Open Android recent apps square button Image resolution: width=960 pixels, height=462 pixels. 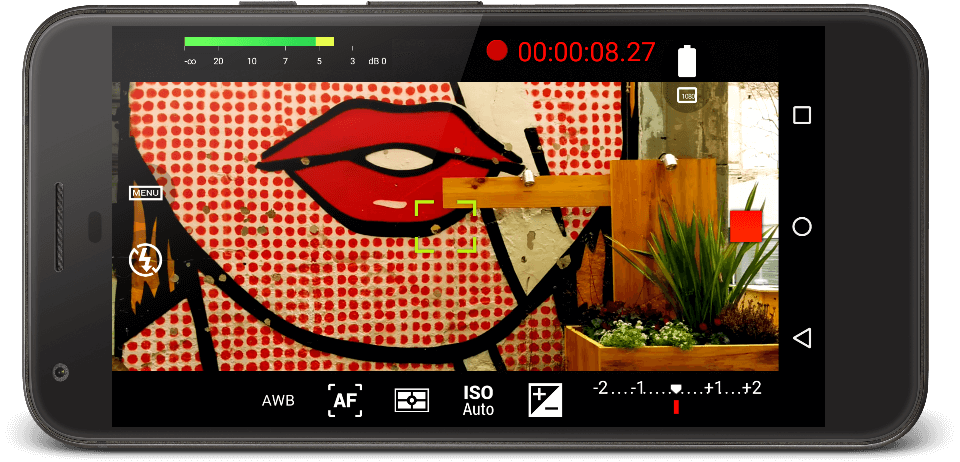pyautogui.click(x=801, y=116)
